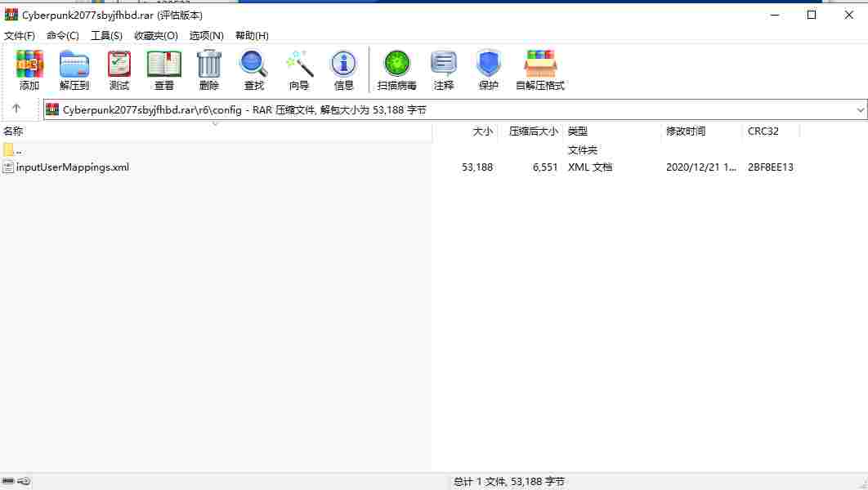Open the Options (选项) menu
This screenshot has width=868, height=490.
click(207, 35)
